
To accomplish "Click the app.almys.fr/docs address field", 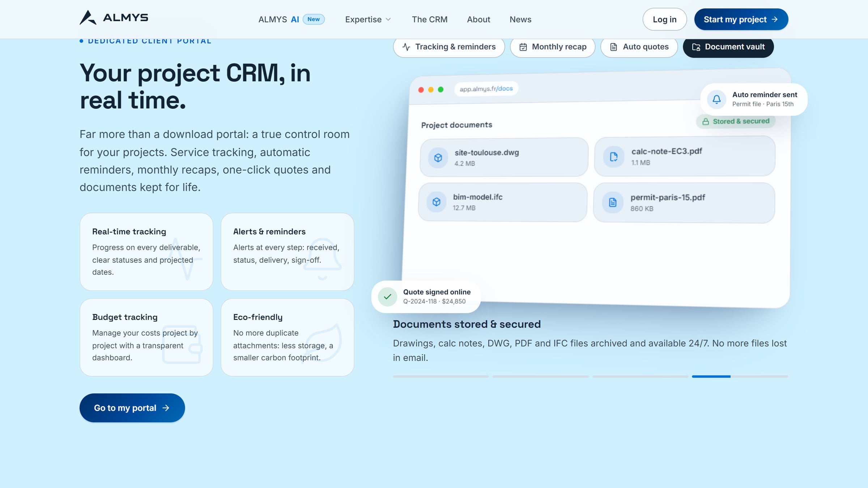I will tap(486, 89).
